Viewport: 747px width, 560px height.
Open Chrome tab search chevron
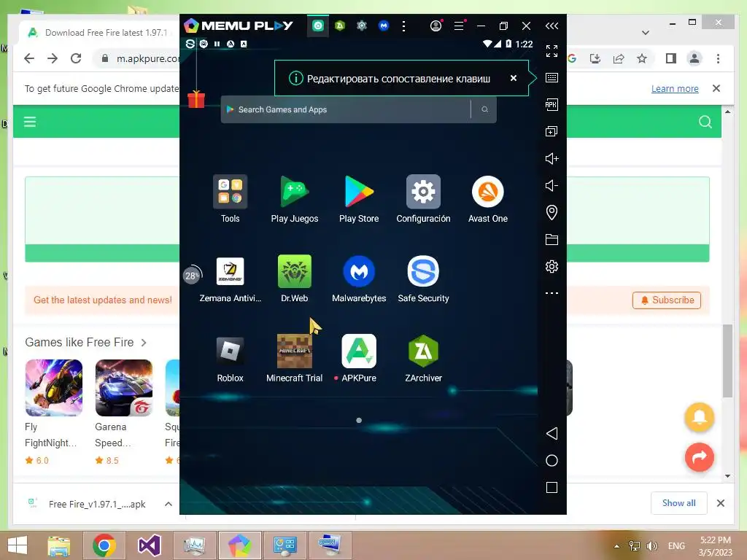click(646, 33)
